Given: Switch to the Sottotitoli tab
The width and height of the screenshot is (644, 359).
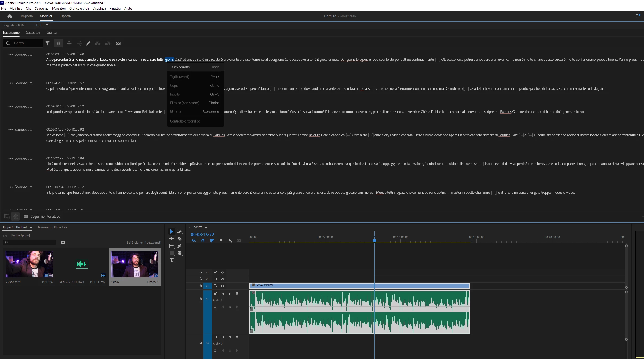Looking at the screenshot, I should (x=33, y=33).
